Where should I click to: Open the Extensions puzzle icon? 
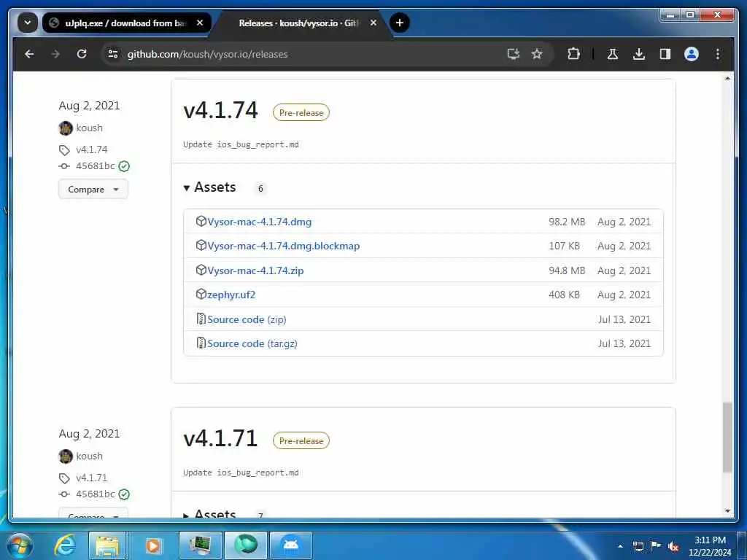(573, 54)
